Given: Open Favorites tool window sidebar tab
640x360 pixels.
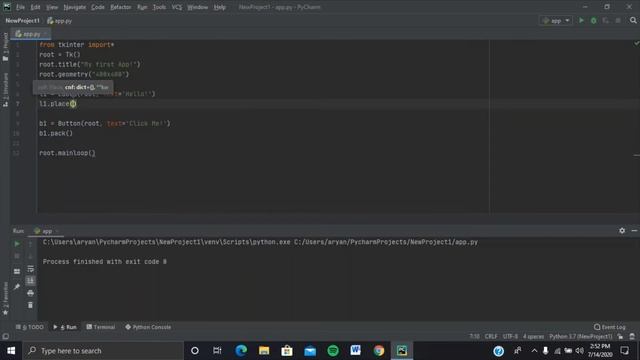Looking at the screenshot, I should [5, 299].
